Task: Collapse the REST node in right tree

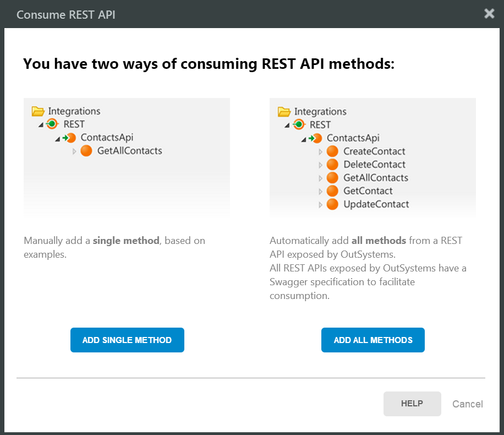Action: pyautogui.click(x=286, y=125)
